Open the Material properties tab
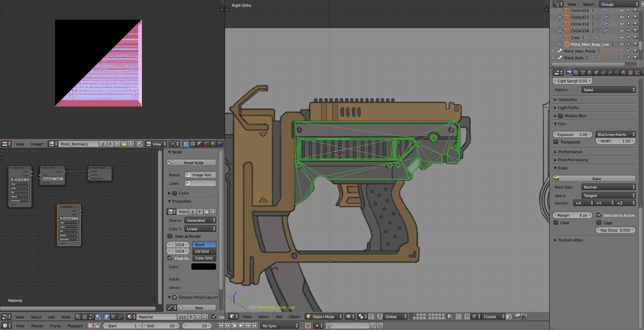Screen dimensions: 644x330 [x=623, y=73]
